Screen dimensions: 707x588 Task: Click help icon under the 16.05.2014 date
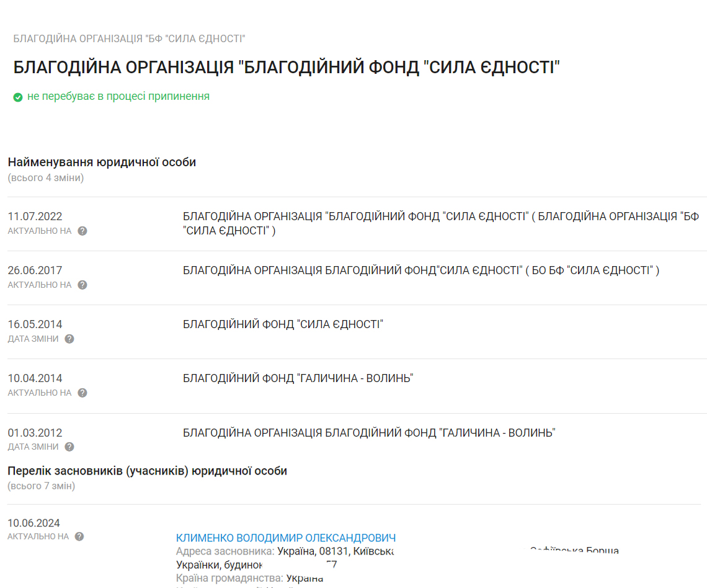[69, 339]
